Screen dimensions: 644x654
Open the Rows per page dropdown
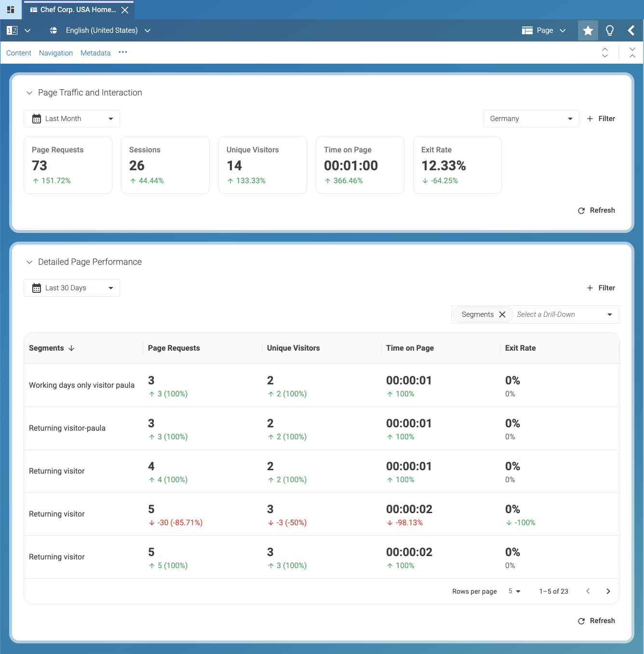[514, 591]
